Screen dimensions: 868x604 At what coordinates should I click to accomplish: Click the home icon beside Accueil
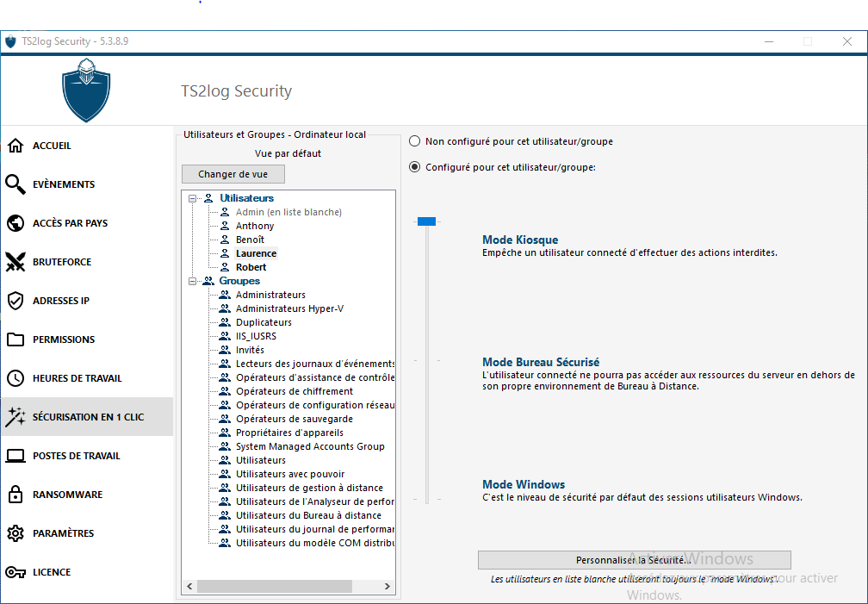click(15, 146)
